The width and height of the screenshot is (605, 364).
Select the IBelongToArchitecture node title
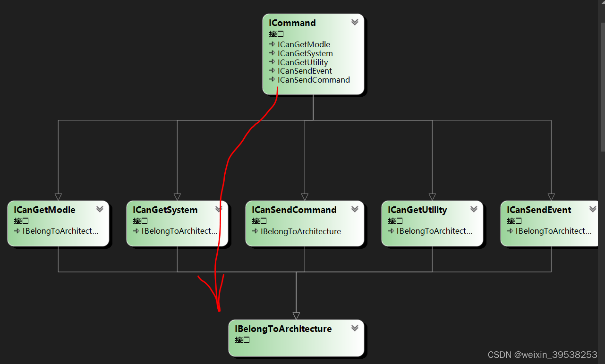pos(283,329)
